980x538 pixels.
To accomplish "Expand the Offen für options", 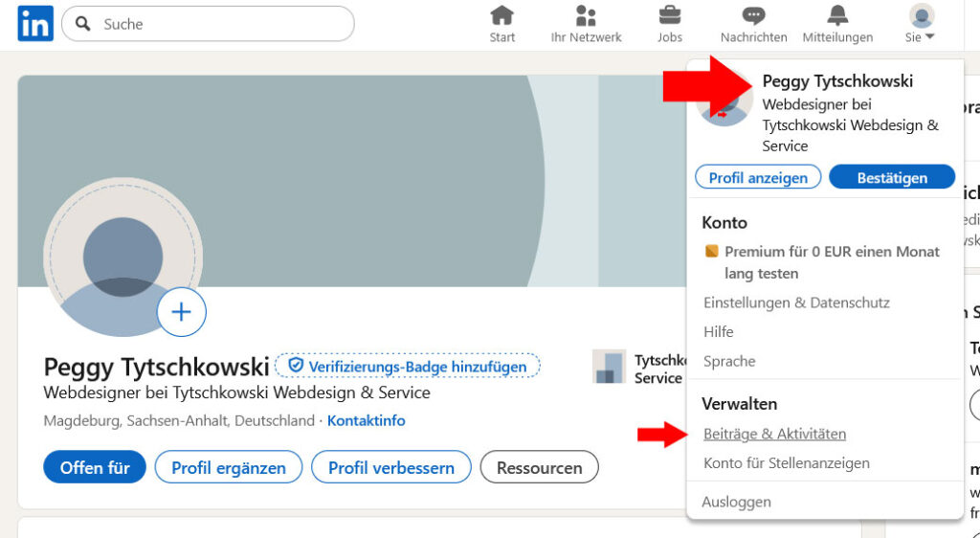I will click(x=94, y=468).
